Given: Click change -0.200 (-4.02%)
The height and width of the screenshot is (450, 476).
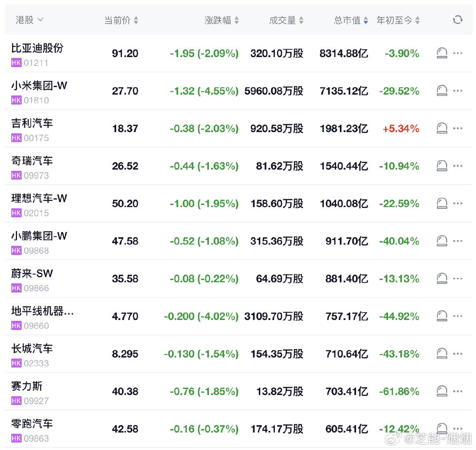Looking at the screenshot, I should [201, 316].
